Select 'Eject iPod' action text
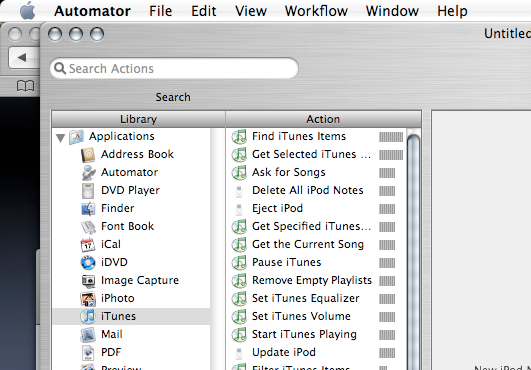The width and height of the screenshot is (531, 370). tap(278, 209)
